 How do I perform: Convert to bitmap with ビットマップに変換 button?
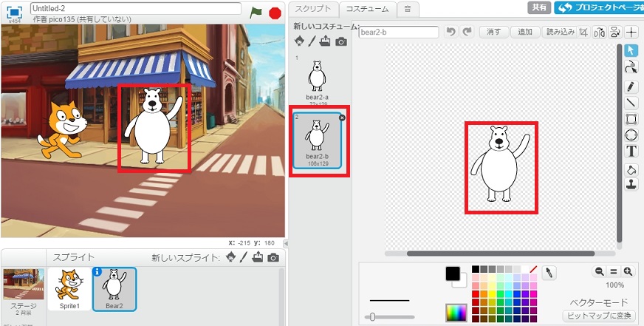pyautogui.click(x=599, y=316)
